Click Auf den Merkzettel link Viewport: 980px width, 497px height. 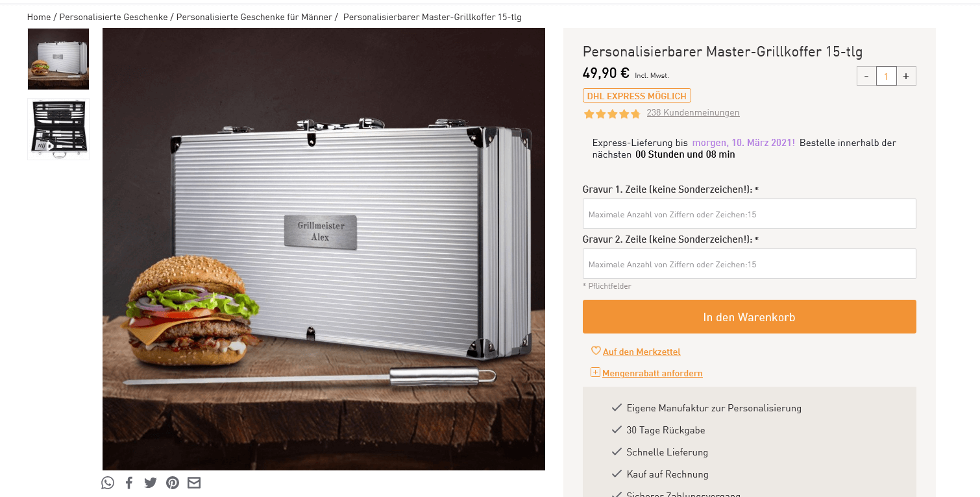[642, 352]
